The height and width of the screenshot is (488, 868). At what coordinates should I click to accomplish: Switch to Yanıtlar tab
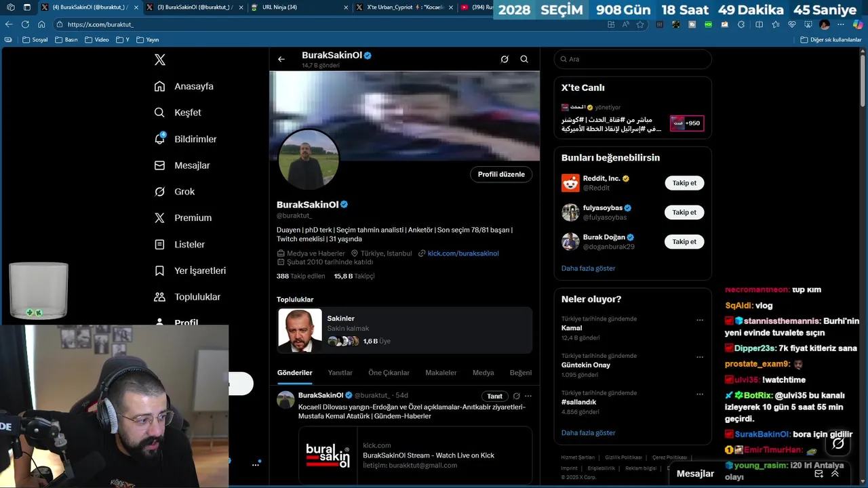coord(340,373)
